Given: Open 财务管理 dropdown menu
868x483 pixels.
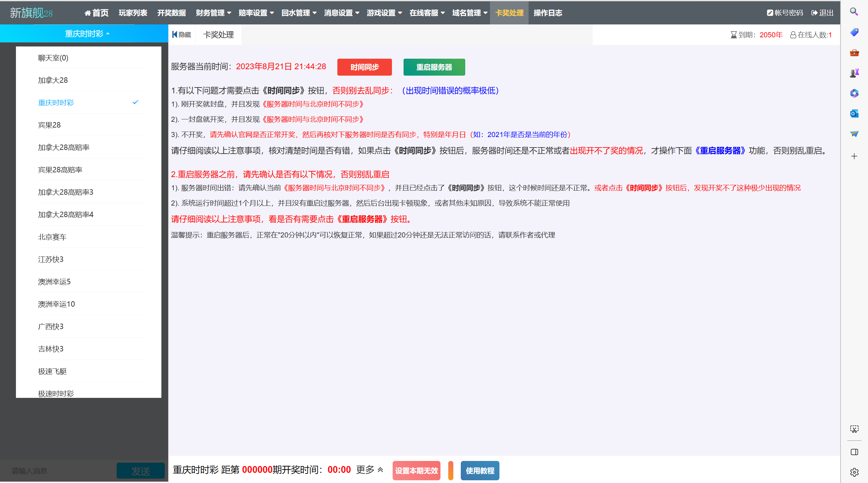Looking at the screenshot, I should point(213,13).
